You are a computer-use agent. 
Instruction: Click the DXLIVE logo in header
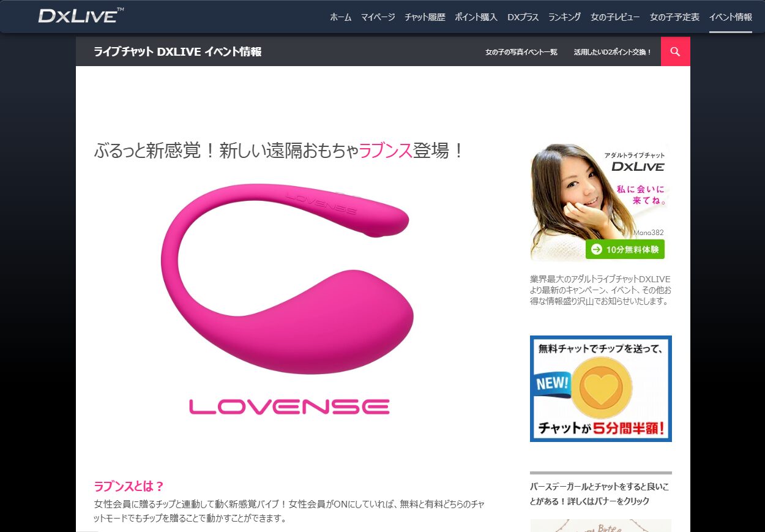[81, 15]
